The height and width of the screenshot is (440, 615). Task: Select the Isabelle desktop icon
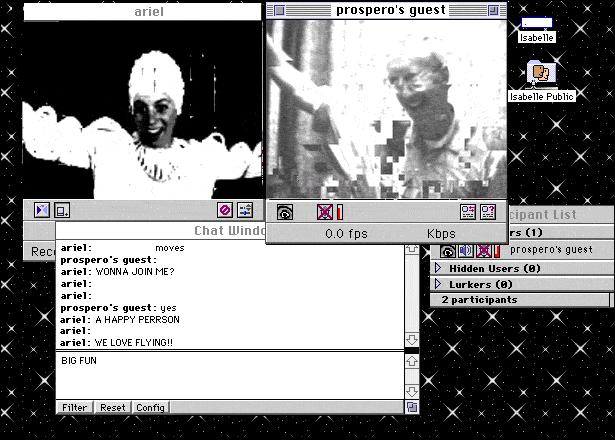click(537, 23)
